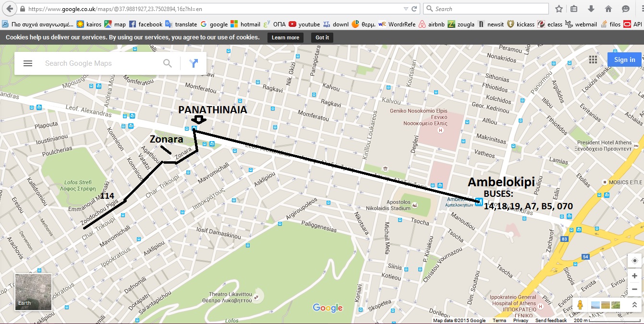This screenshot has height=324, width=644.
Task: Expand imagery panel with double chevron
Action: (634, 305)
